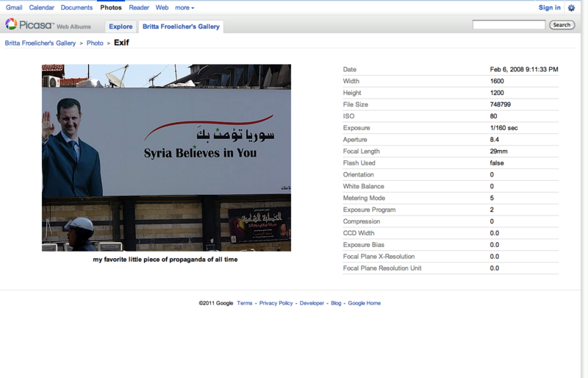
Task: Switch to the Explore tab
Action: click(x=121, y=26)
